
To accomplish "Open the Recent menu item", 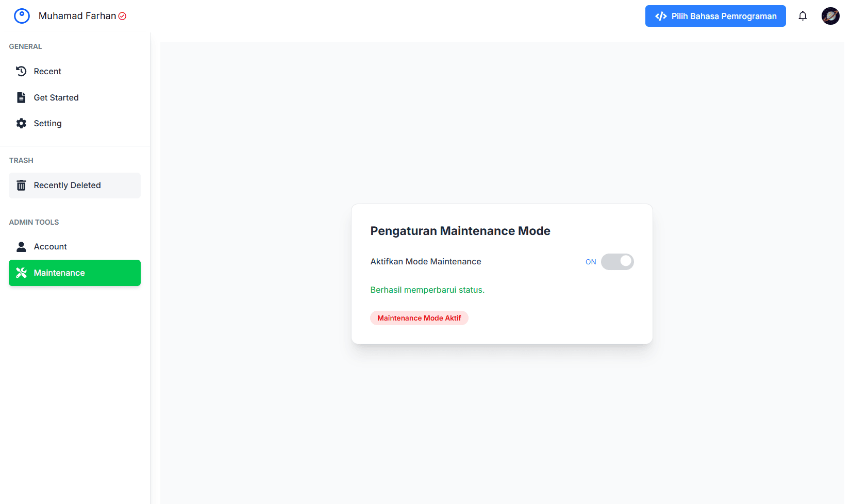I will 47,71.
